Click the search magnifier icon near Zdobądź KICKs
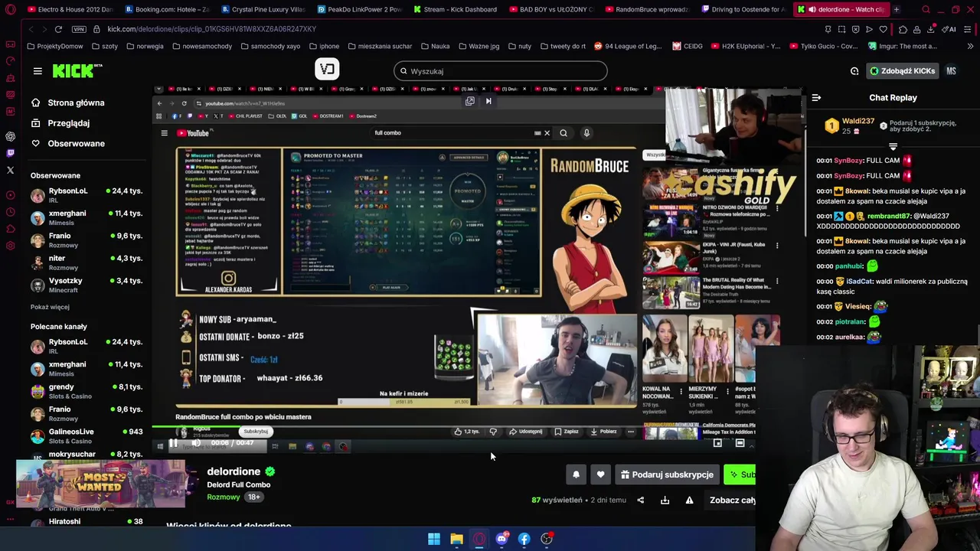Screen dimensions: 980x551 click(x=854, y=71)
